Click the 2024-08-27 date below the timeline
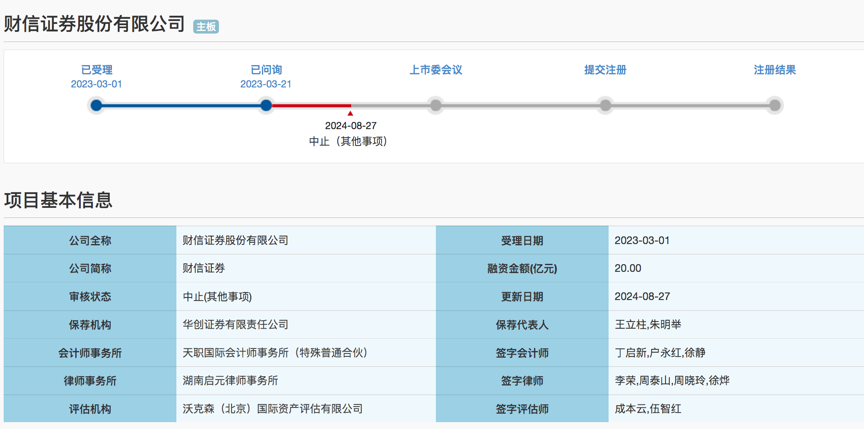The height and width of the screenshot is (429, 864). (x=351, y=126)
